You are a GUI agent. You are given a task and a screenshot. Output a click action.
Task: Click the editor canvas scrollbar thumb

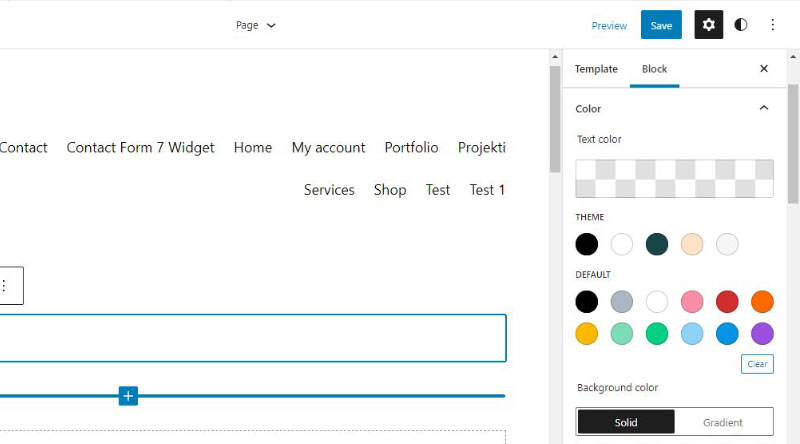pyautogui.click(x=555, y=119)
